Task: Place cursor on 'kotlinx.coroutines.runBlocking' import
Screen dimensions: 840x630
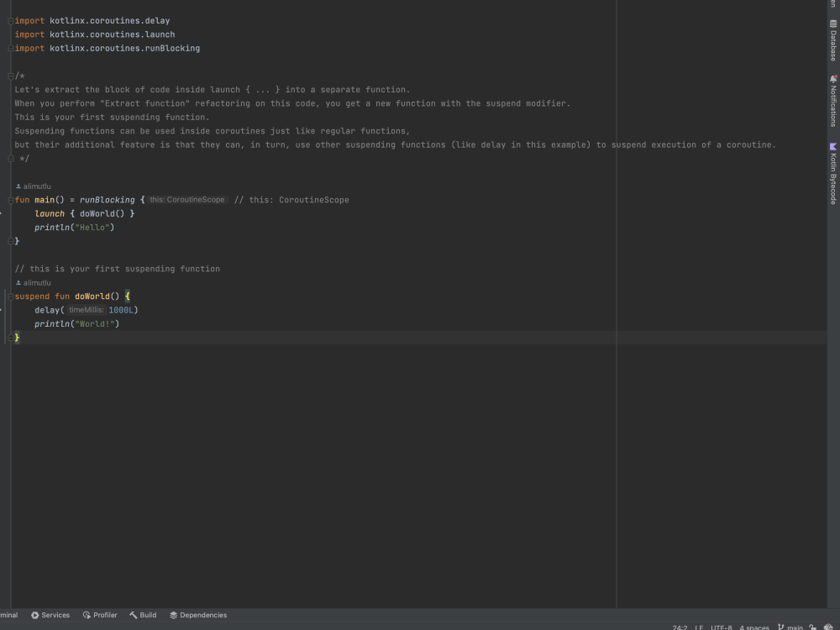Action: click(125, 48)
